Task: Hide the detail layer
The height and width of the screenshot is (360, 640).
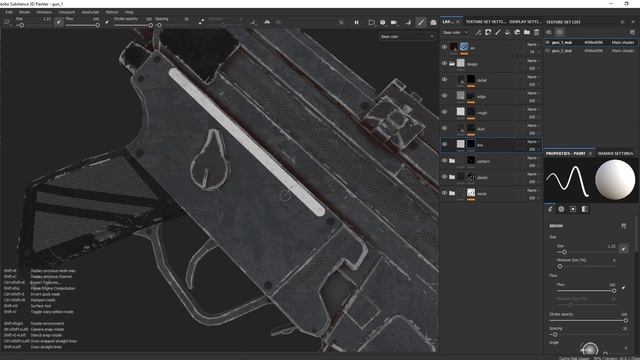Action: (444, 80)
